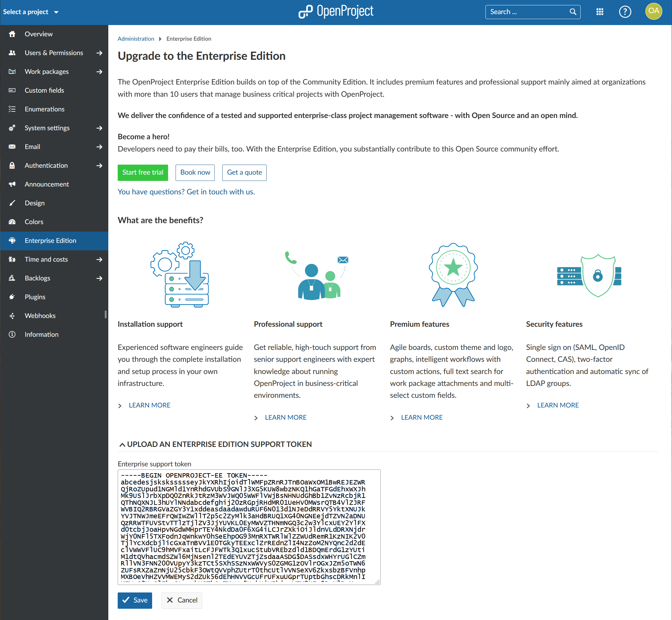The image size is (672, 620).
Task: Open Announcement settings via megaphone icon
Action: click(12, 184)
